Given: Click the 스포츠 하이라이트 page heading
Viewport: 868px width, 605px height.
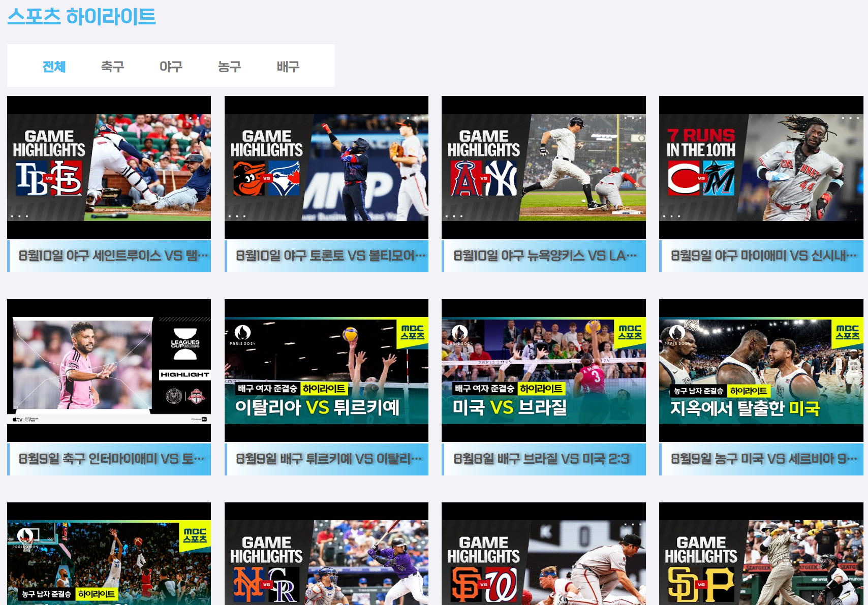Looking at the screenshot, I should [81, 16].
